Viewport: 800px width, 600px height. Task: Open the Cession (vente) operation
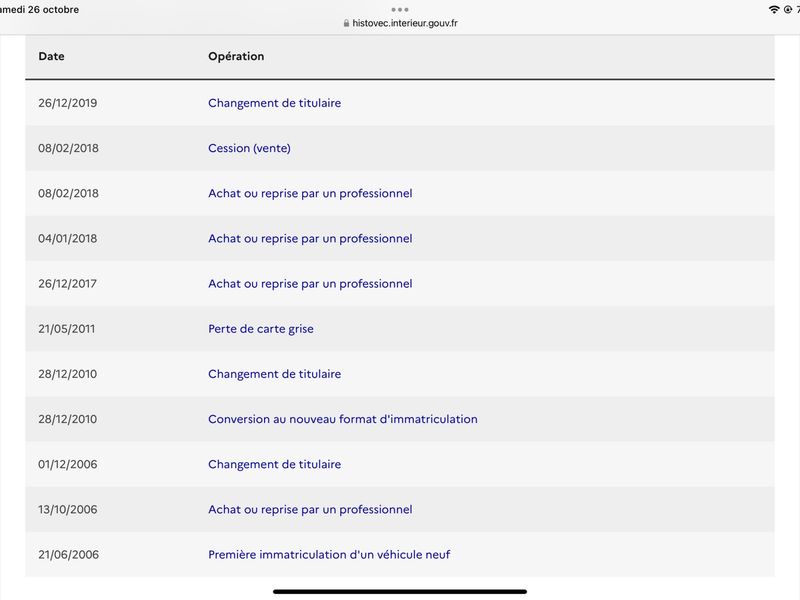[249, 148]
